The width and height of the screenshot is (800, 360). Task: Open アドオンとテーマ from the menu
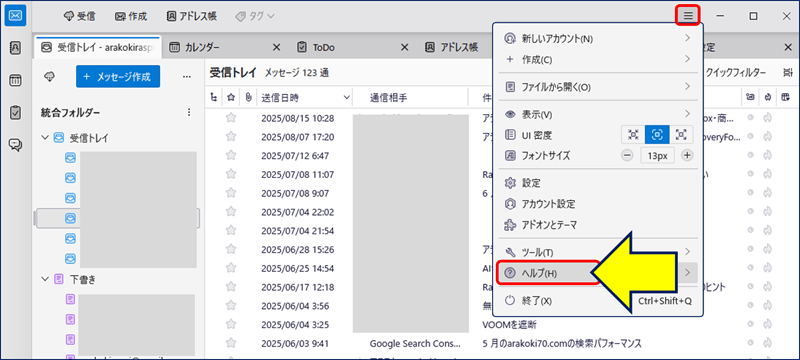597,225
